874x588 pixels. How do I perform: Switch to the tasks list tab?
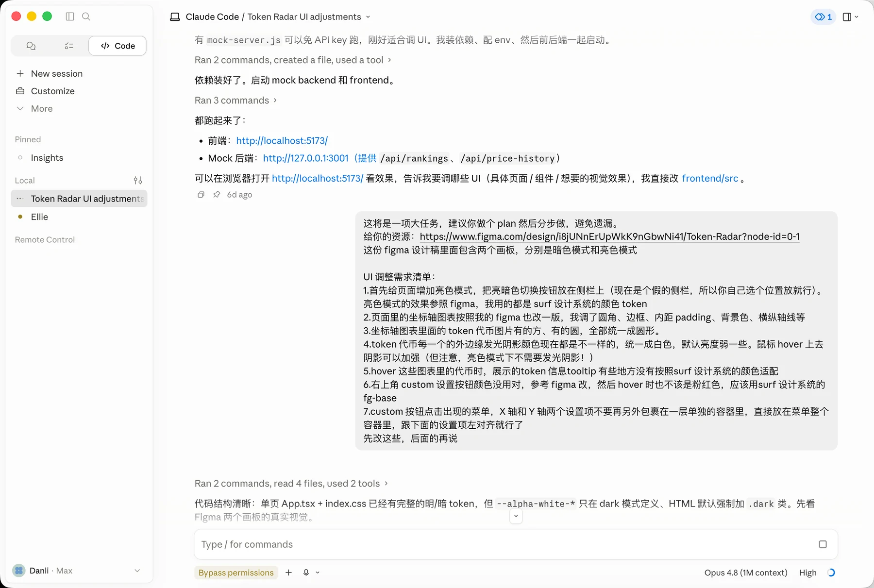tap(69, 46)
